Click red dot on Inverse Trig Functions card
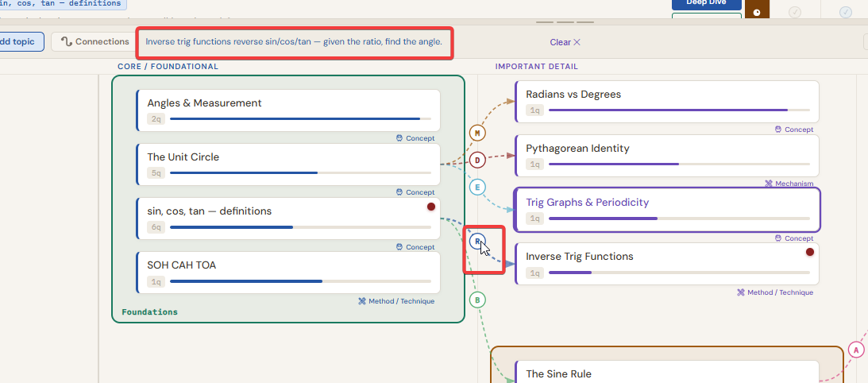Screen dimensions: 868x383 [x=810, y=252]
